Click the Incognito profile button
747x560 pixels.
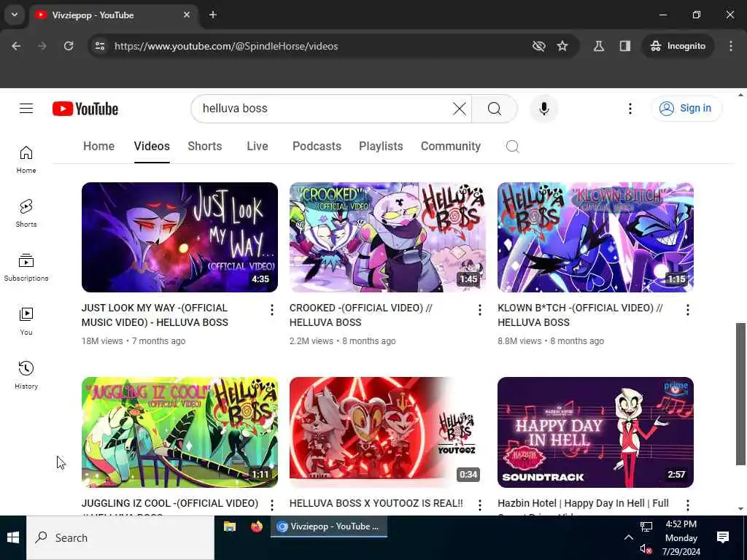678,46
